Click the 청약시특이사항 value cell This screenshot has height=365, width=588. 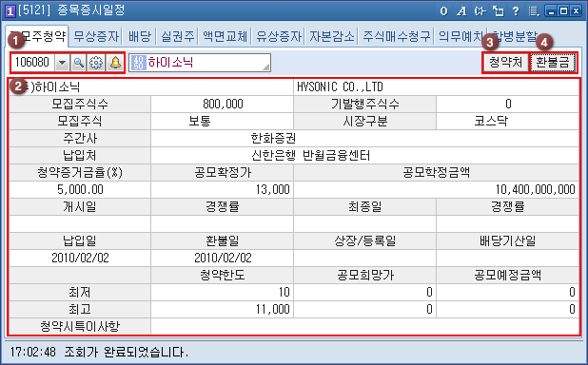point(364,326)
